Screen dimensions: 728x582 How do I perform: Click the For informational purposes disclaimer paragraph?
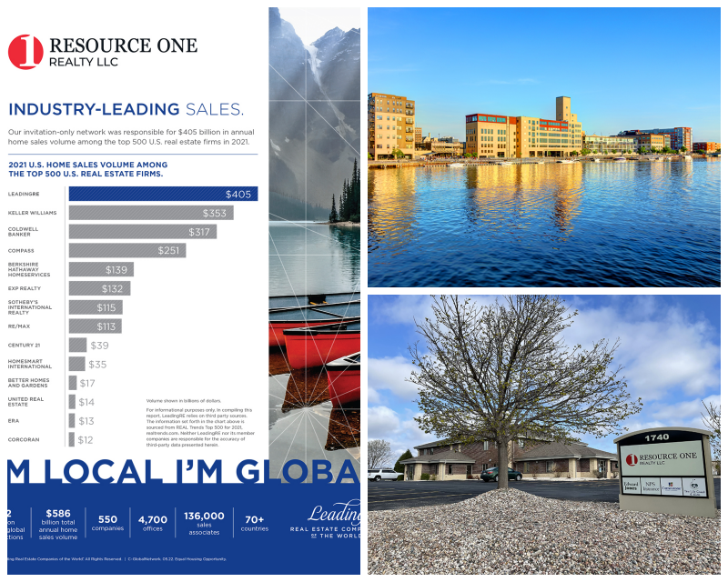pos(200,427)
